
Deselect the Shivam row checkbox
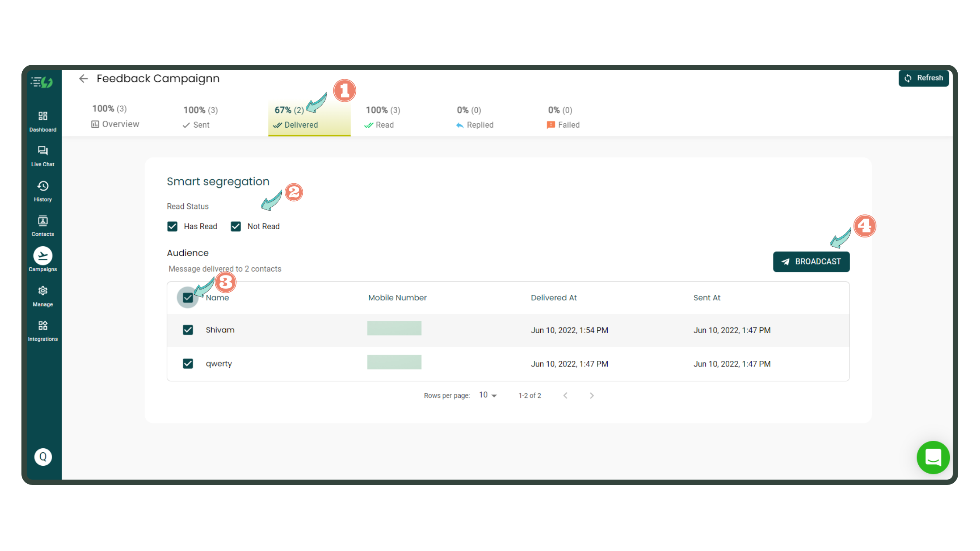coord(188,330)
